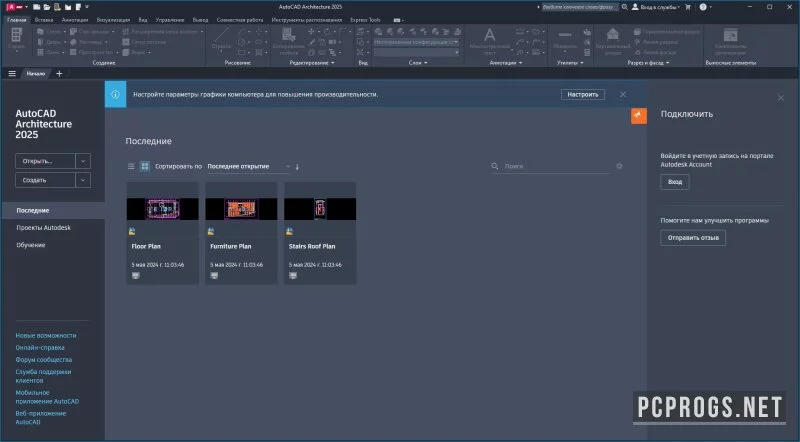Open the Управление ribbon tab
Image resolution: width=800 pixels, height=442 pixels.
click(170, 20)
